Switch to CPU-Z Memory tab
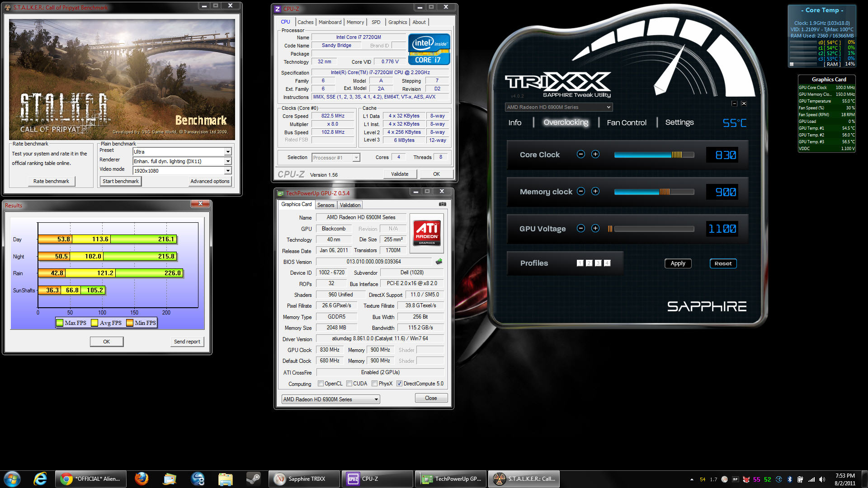868x488 pixels. [x=355, y=22]
